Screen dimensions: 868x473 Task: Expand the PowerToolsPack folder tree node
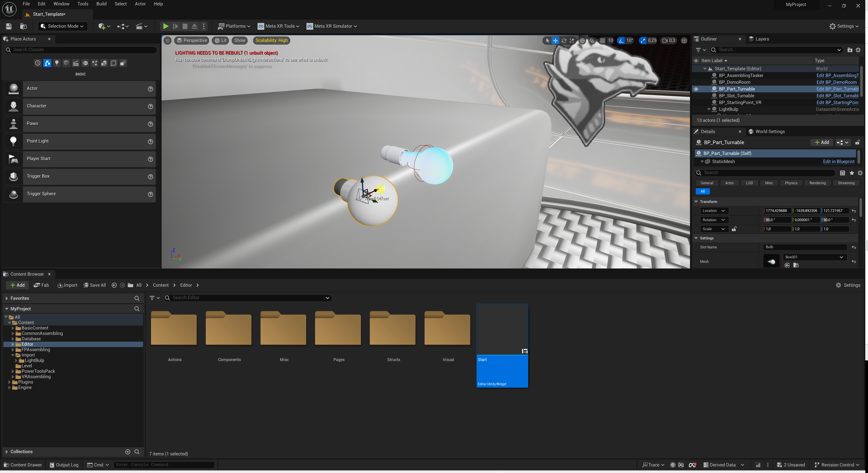(x=13, y=371)
